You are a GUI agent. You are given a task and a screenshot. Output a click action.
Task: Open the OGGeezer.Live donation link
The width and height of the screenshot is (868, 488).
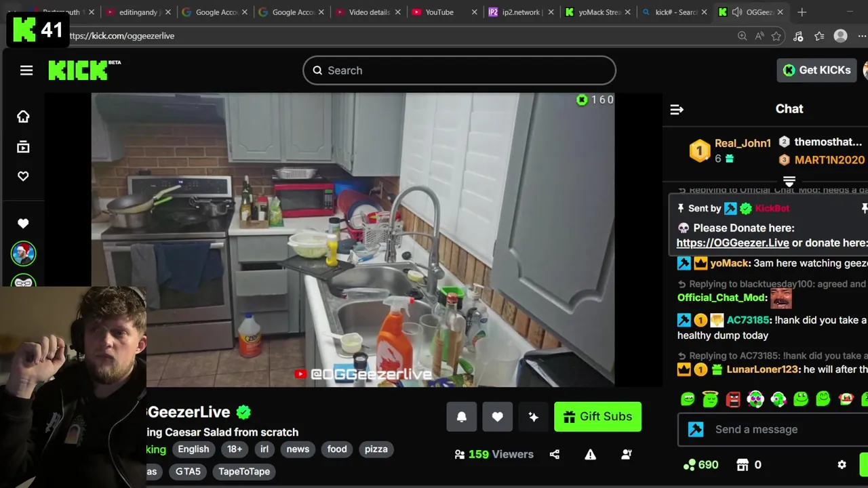[x=732, y=243]
